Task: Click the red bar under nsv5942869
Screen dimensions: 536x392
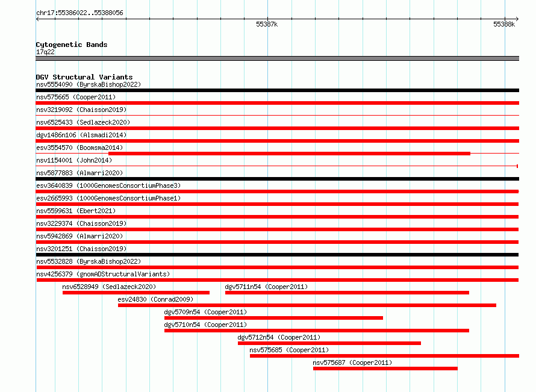Action: pyautogui.click(x=277, y=242)
